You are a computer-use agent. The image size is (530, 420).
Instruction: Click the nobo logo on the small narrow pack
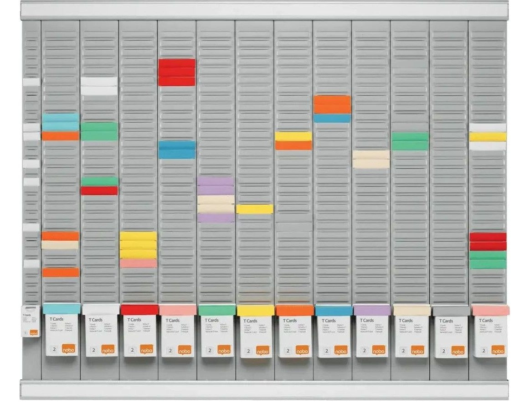(x=33, y=332)
